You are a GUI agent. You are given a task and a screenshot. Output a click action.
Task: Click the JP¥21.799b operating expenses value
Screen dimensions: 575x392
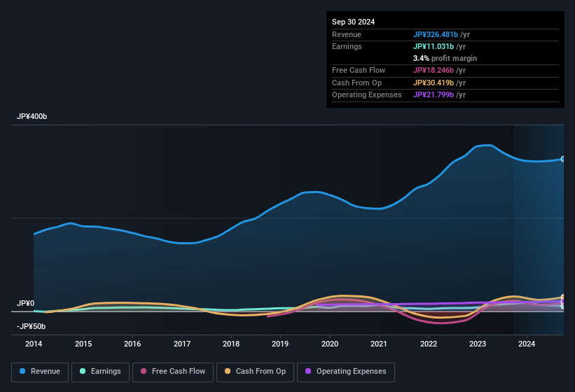pos(434,95)
